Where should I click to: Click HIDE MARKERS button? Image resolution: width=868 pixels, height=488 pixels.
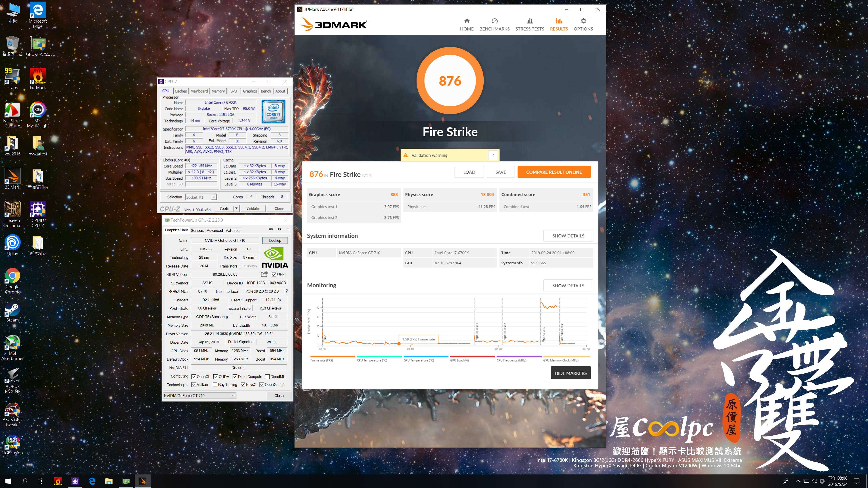point(571,373)
